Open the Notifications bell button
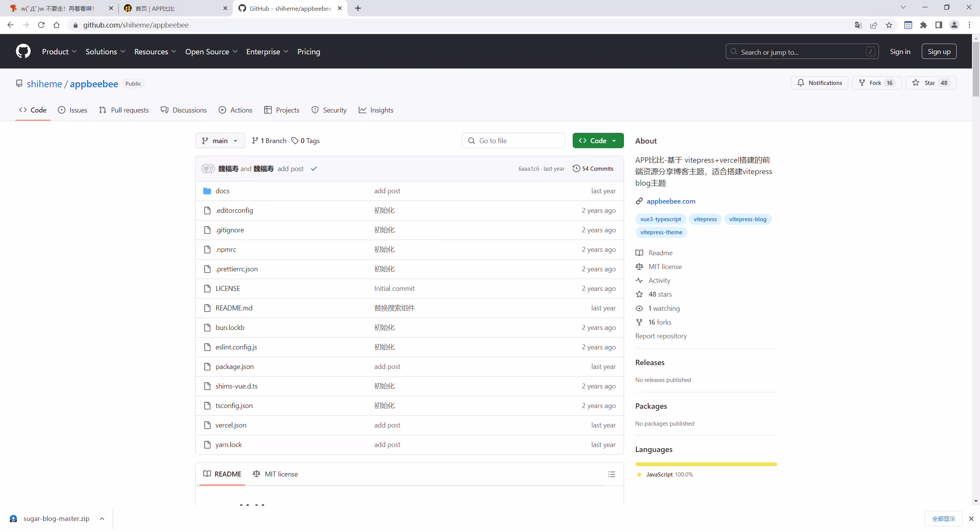The image size is (980, 532). point(820,83)
